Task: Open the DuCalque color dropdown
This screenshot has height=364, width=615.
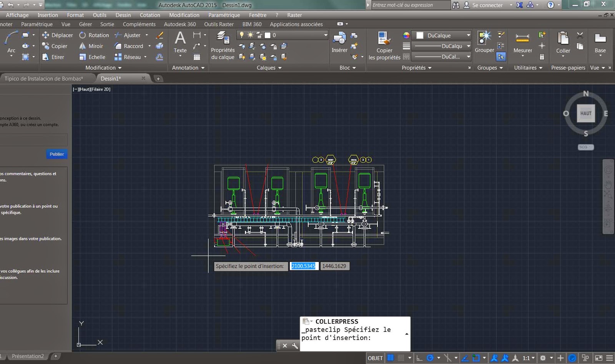Action: pos(468,35)
